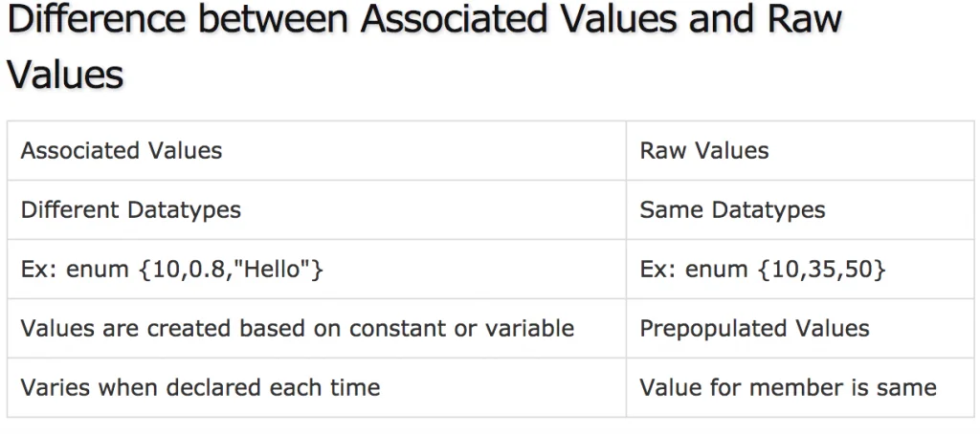
Task: Select the 'Different Datatypes' cell
Action: pyautogui.click(x=130, y=209)
